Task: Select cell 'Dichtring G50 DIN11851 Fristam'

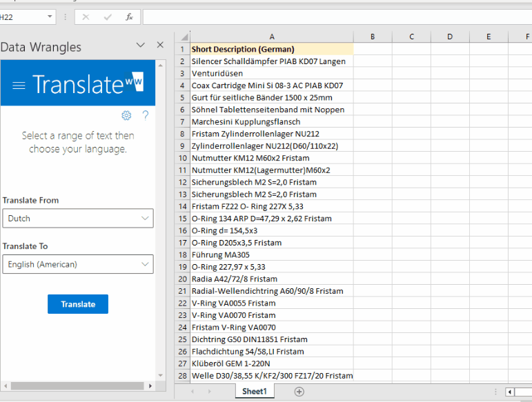Action: pyautogui.click(x=272, y=339)
